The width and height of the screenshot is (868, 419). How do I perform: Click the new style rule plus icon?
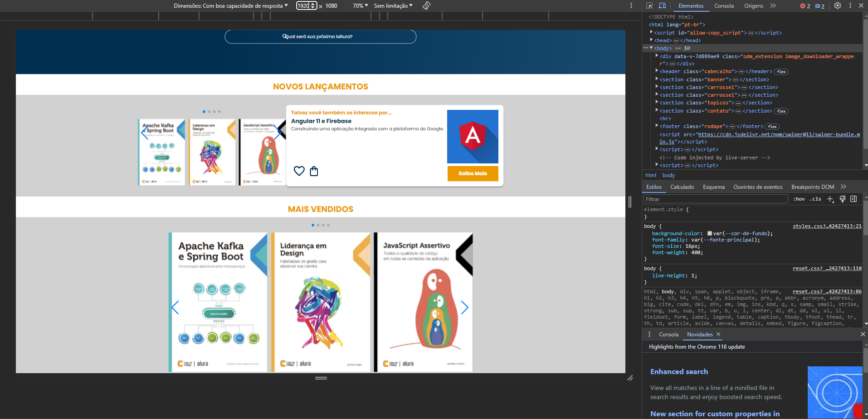[x=830, y=199]
